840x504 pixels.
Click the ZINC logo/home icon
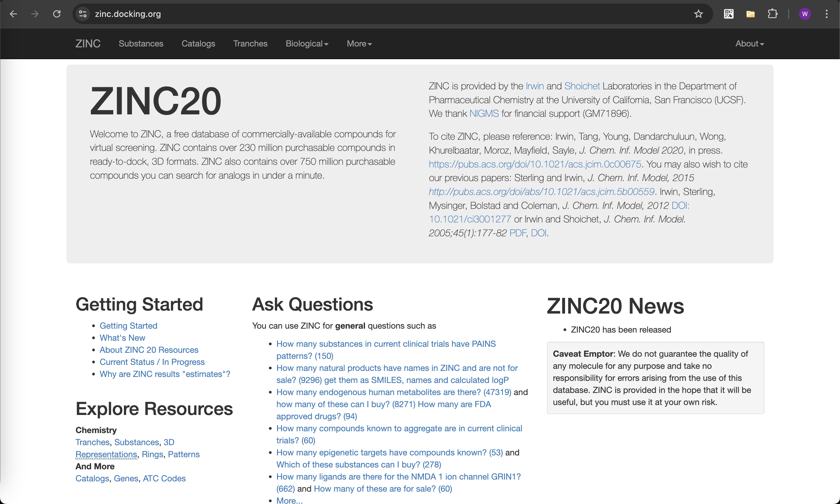88,43
